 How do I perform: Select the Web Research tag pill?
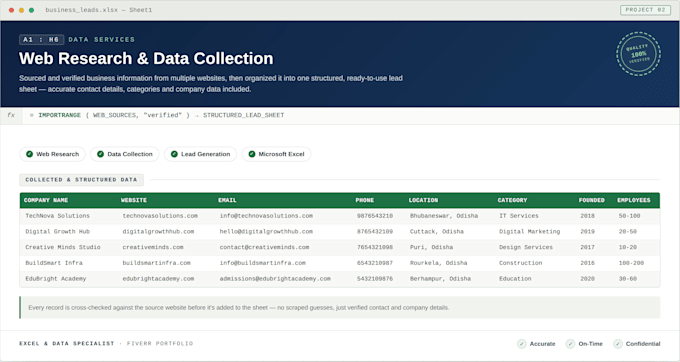click(52, 154)
